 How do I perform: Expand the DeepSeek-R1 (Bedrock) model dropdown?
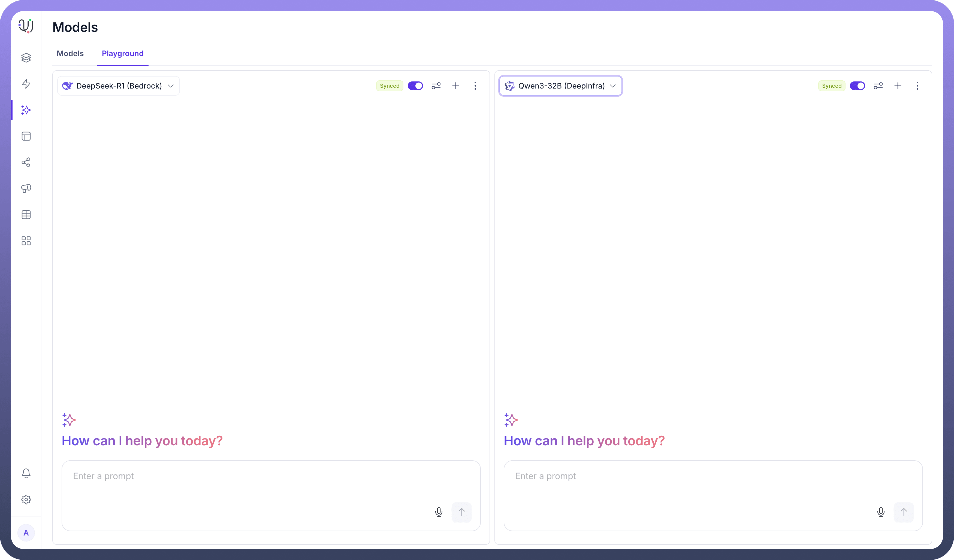119,86
